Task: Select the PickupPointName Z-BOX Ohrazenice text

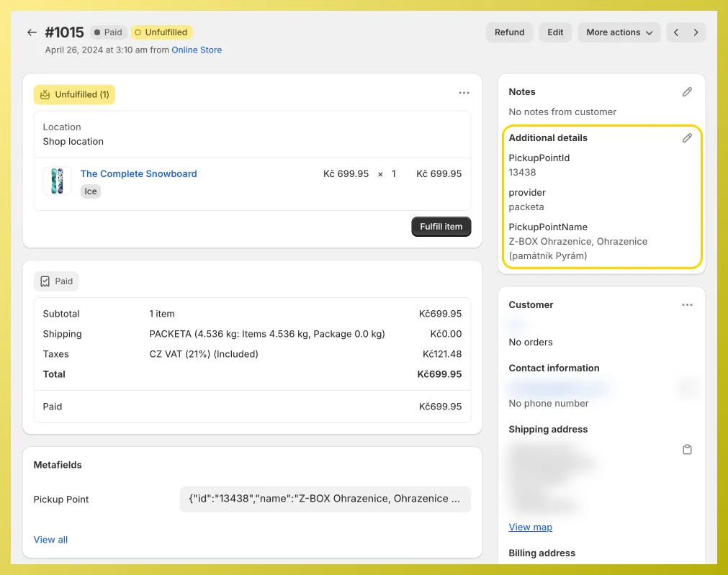Action: pos(578,248)
